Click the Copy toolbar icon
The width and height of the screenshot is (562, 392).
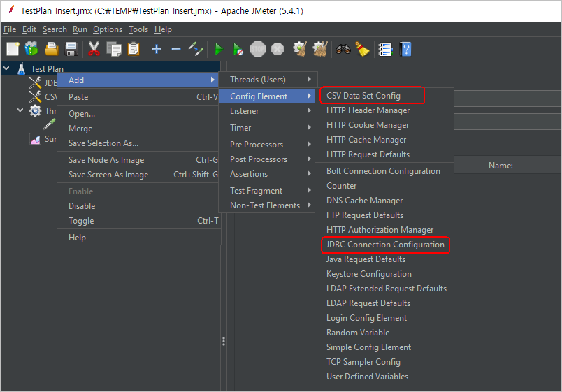click(x=114, y=49)
